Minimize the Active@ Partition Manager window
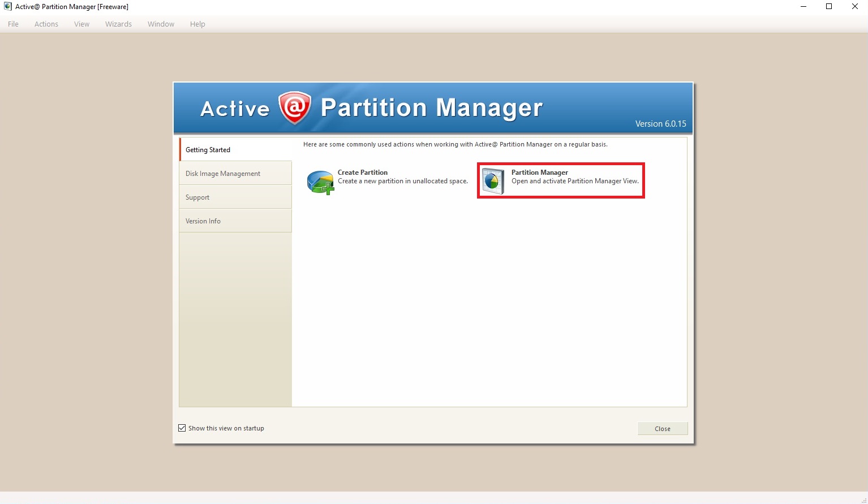868x504 pixels. click(803, 7)
